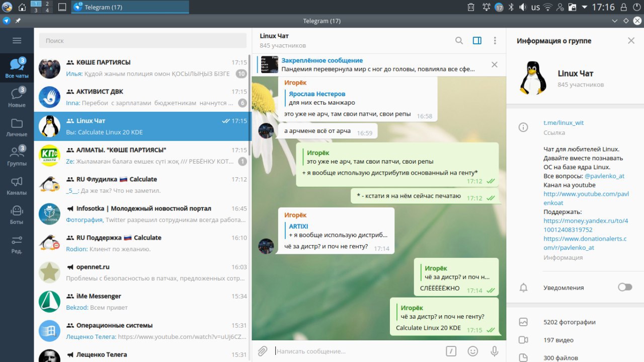Open the application launcher menu
This screenshot has height=362, width=644.
click(7, 7)
